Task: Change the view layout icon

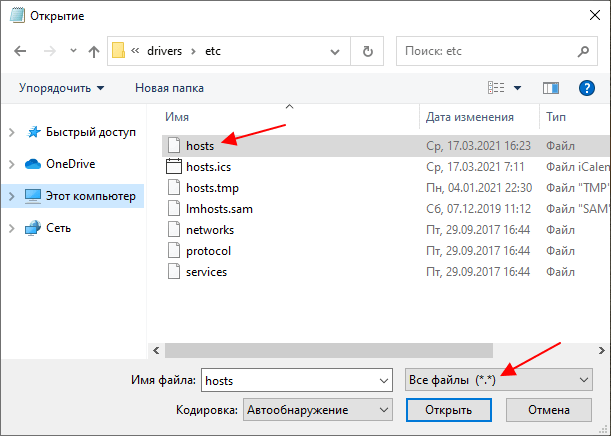Action: click(496, 88)
